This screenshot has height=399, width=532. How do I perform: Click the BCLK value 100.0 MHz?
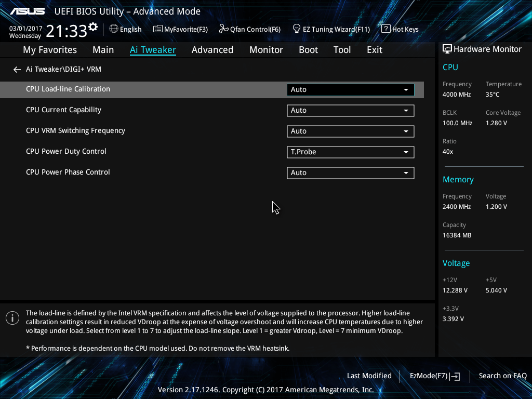point(457,123)
